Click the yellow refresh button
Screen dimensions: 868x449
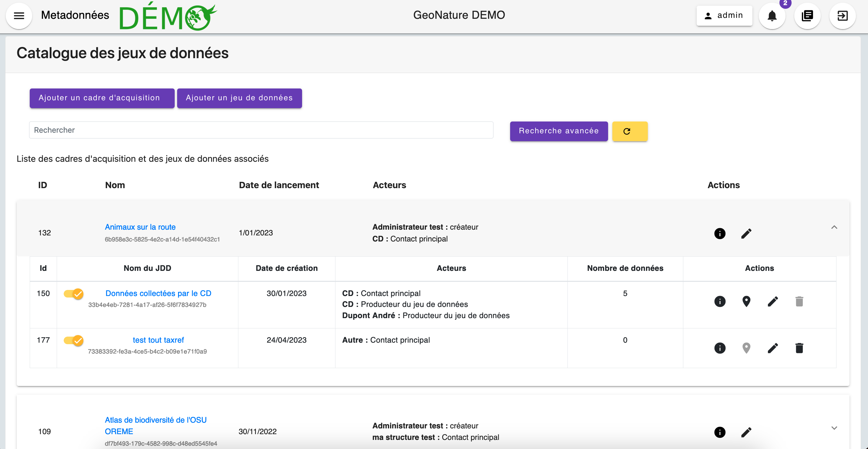tap(630, 131)
